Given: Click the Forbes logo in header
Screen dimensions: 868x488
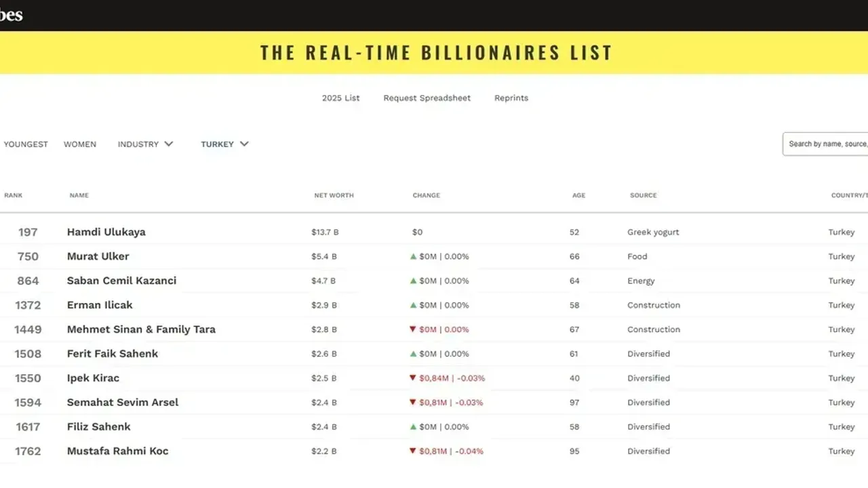Looking at the screenshot, I should (11, 15).
